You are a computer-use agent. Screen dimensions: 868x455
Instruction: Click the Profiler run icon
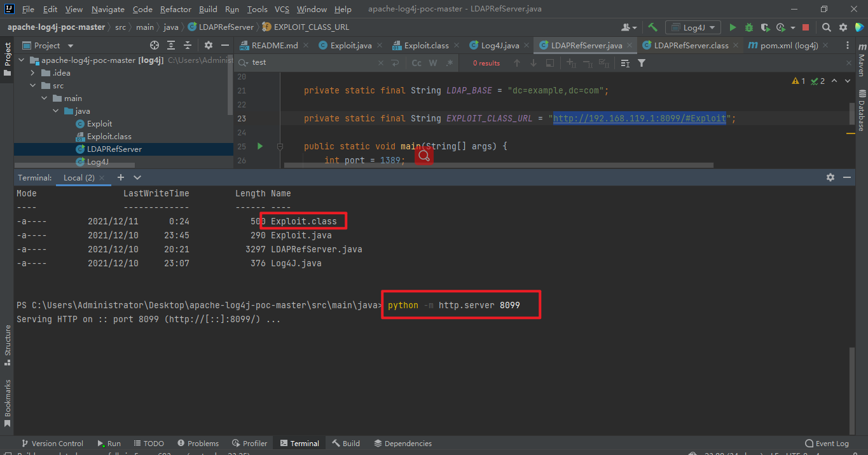tap(782, 27)
